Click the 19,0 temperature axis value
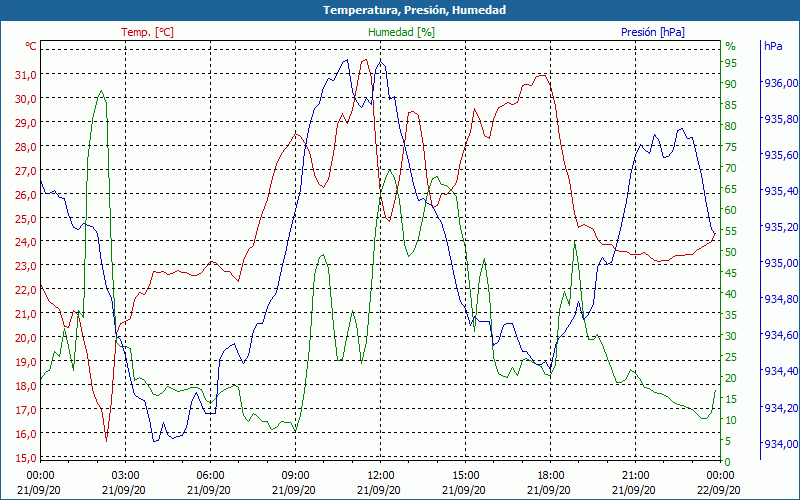 click(26, 362)
